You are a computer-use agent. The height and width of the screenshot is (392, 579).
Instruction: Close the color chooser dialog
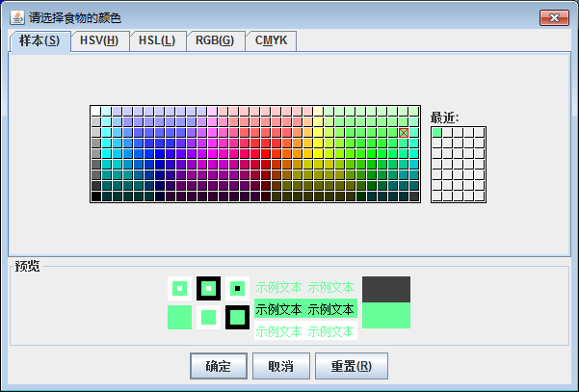click(554, 17)
